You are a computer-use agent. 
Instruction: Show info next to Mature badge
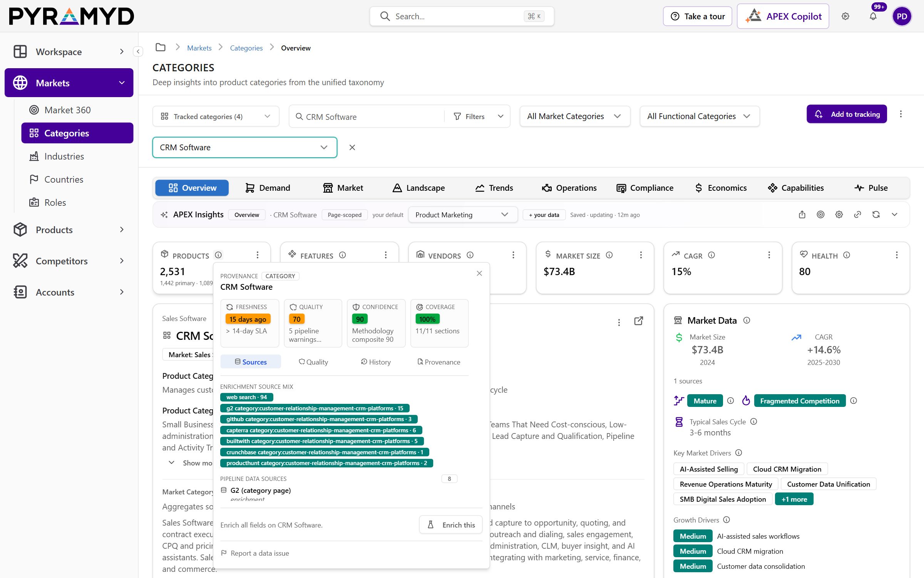[730, 401]
